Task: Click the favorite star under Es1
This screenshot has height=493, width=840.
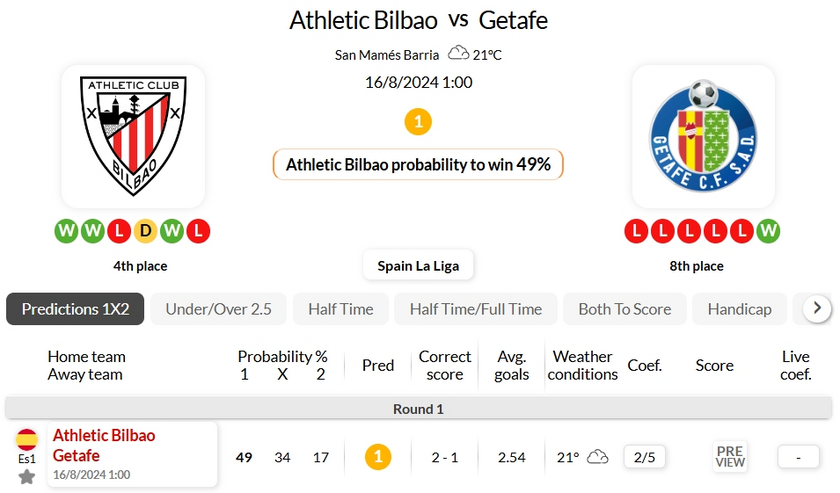Action: click(x=27, y=477)
